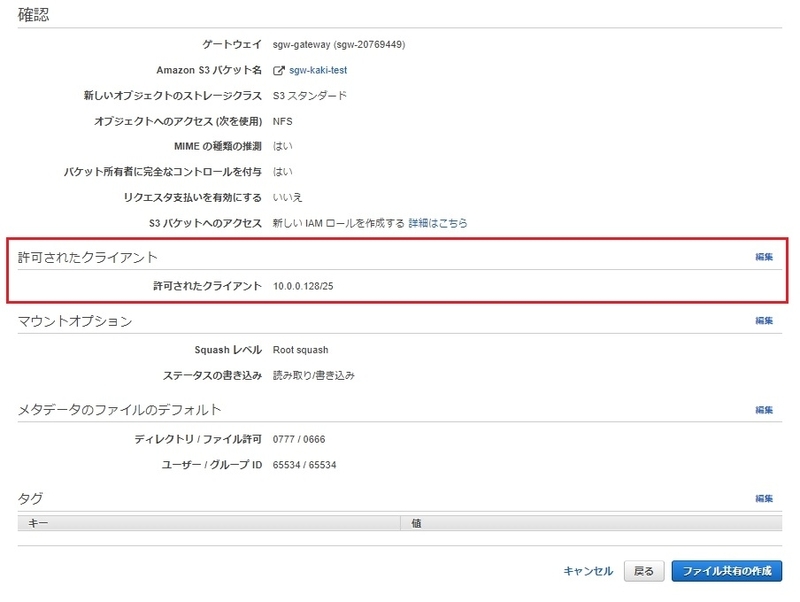Image resolution: width=800 pixels, height=602 pixels.
Task: Click the Amazon S3 バケット名 label
Action: coord(209,70)
